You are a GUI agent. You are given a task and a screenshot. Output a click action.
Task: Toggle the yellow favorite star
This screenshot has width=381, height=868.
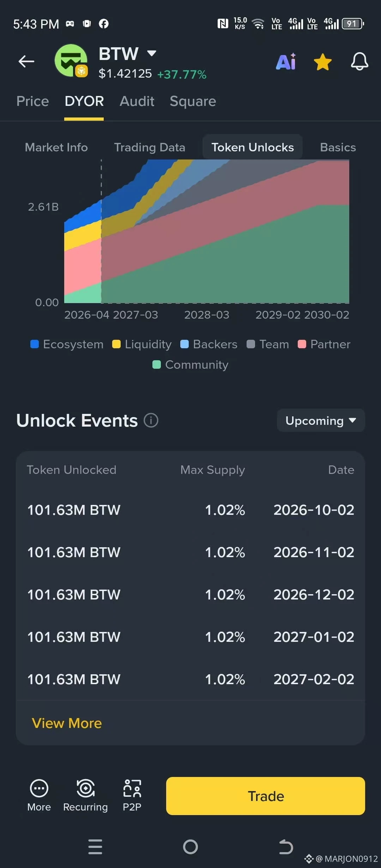[x=323, y=62]
